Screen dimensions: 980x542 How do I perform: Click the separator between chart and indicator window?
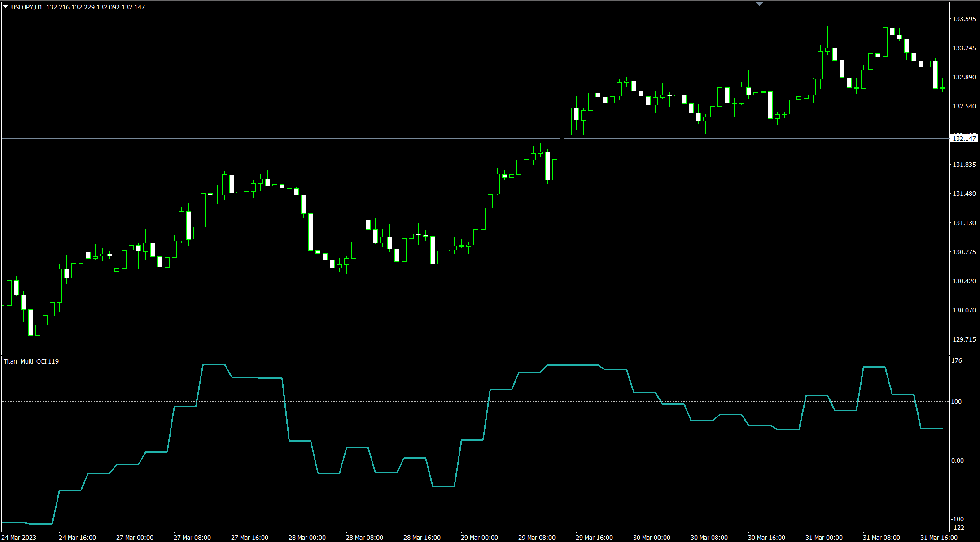pyautogui.click(x=449, y=355)
